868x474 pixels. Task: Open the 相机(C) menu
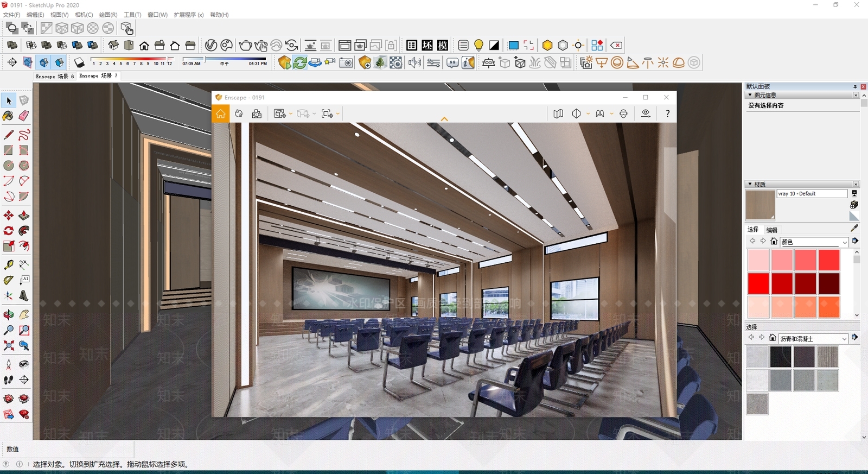pyautogui.click(x=84, y=15)
